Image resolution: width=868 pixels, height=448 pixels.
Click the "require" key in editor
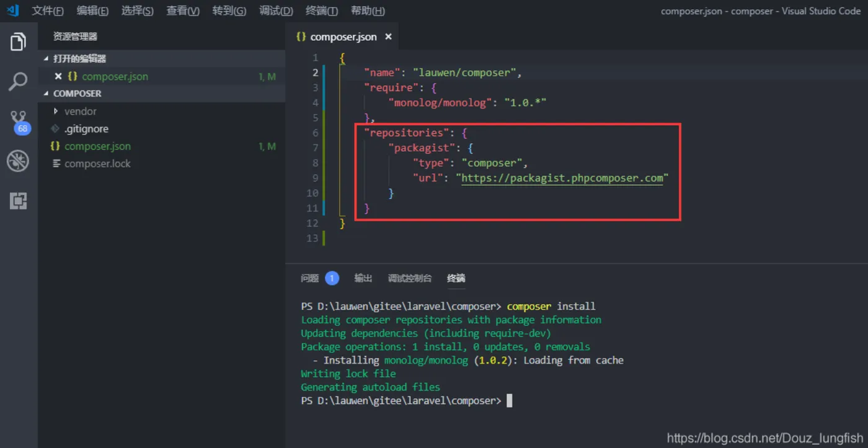391,87
